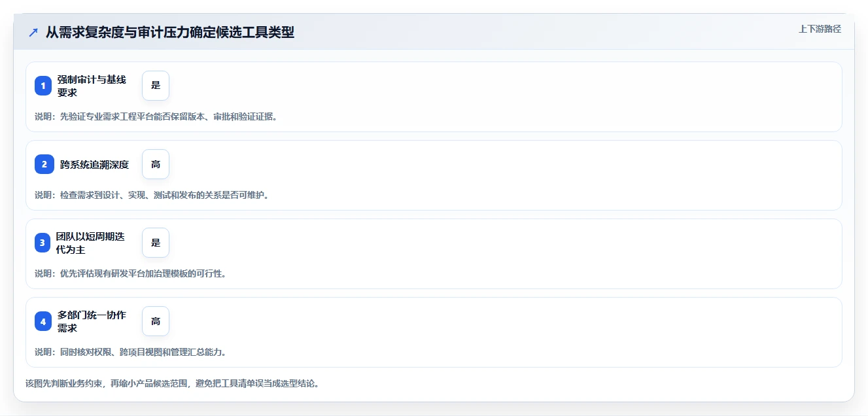Select the step 4 number badge
The width and height of the screenshot is (868, 416).
(43, 321)
